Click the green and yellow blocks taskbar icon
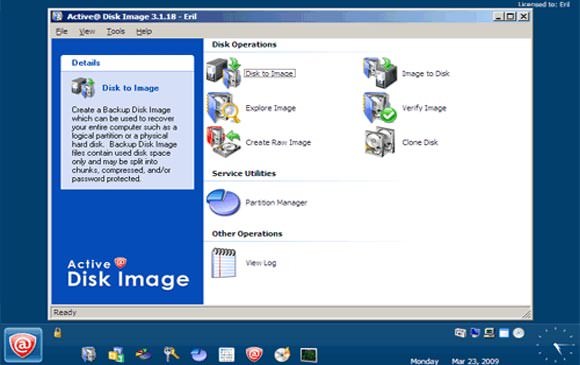The height and width of the screenshot is (365, 580). tap(116, 355)
